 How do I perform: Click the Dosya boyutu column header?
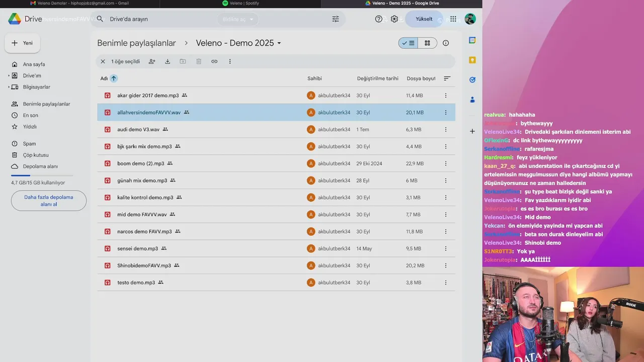pyautogui.click(x=421, y=78)
